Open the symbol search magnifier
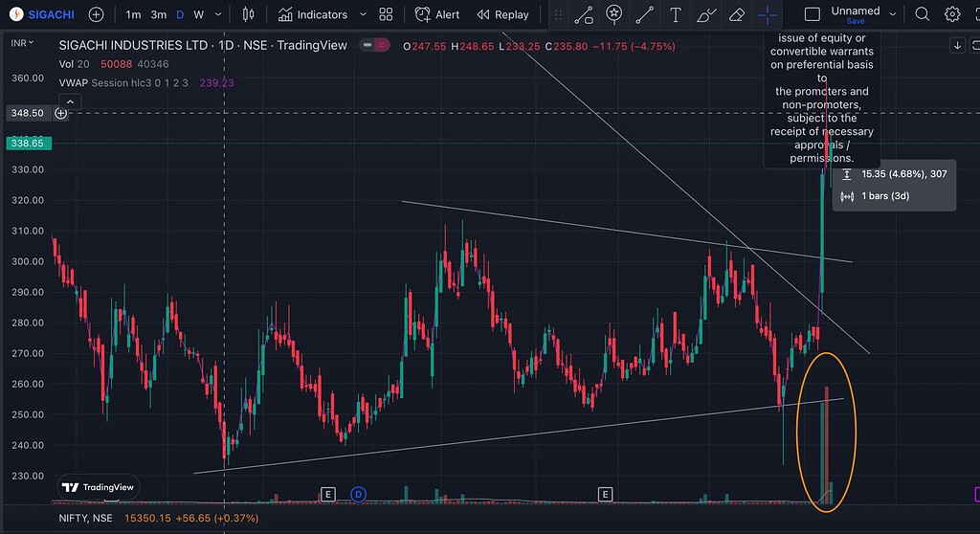Viewport: 980px width, 534px height. [923, 14]
